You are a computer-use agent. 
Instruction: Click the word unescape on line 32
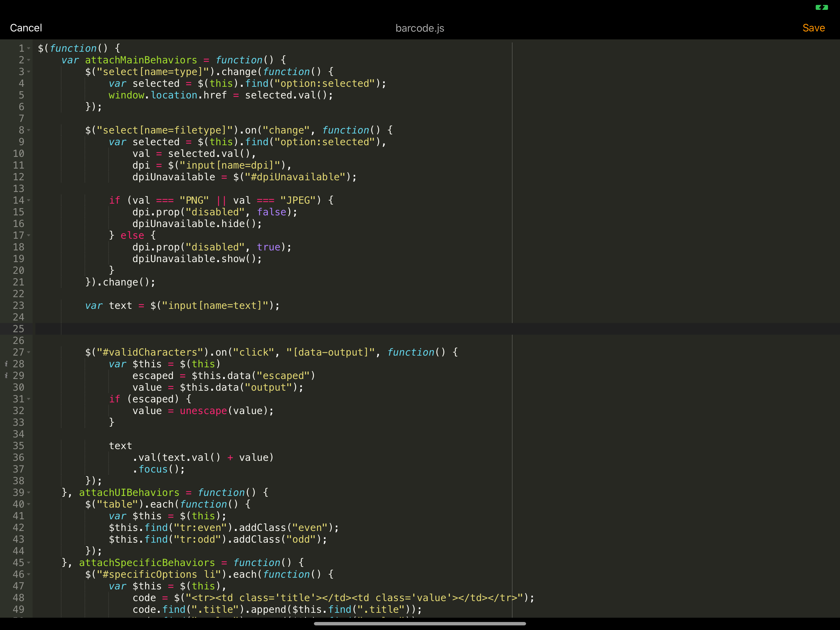(x=203, y=411)
